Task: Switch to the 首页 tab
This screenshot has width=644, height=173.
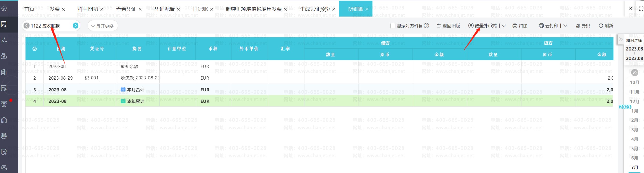Action: [x=29, y=9]
